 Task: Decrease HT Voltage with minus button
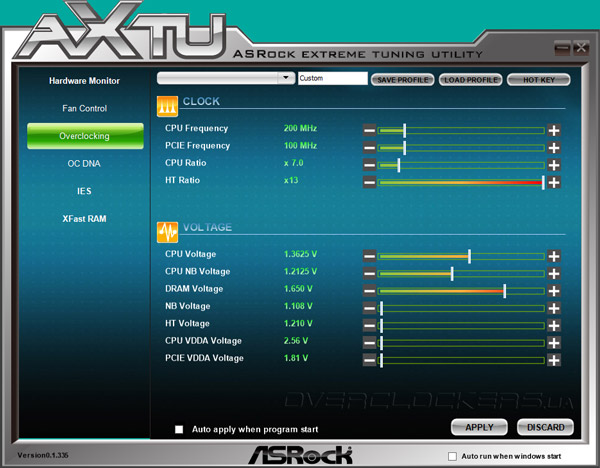click(369, 326)
